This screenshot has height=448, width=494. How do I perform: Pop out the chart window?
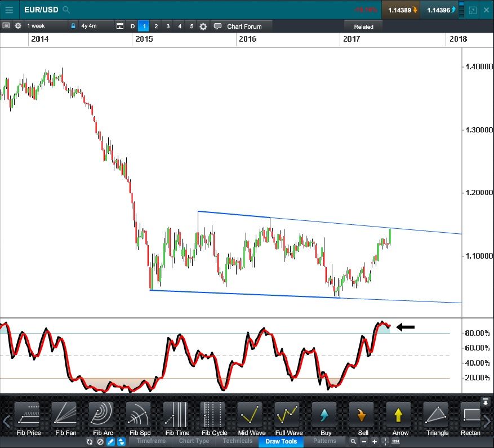(473, 10)
